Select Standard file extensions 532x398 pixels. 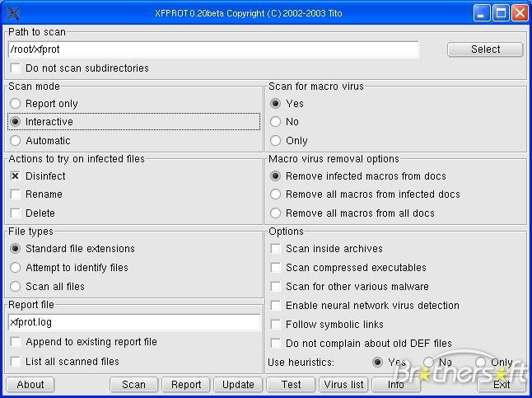click(16, 249)
